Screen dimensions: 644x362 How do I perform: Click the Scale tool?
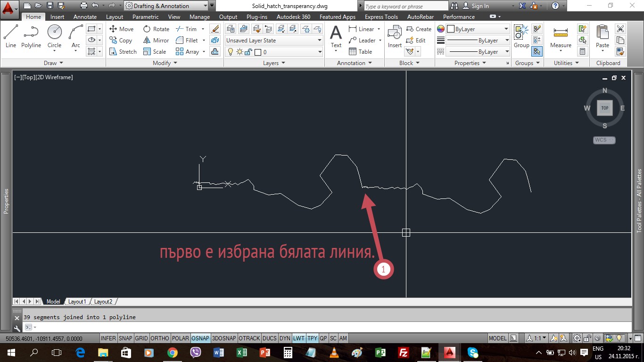coord(155,52)
